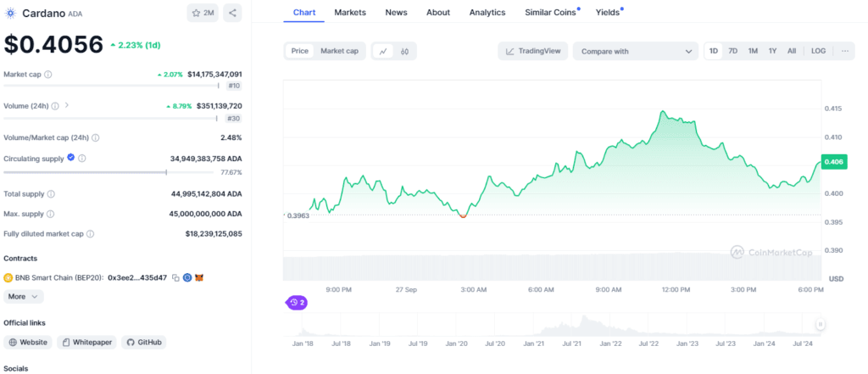Set chart range to 1D
The width and height of the screenshot is (868, 374).
pyautogui.click(x=714, y=51)
